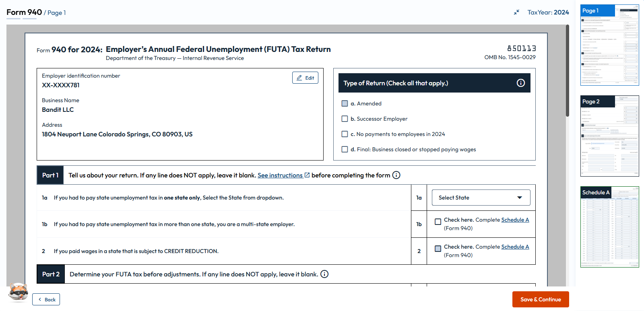Click the Part 1 info icon
The image size is (644, 311).
click(396, 175)
